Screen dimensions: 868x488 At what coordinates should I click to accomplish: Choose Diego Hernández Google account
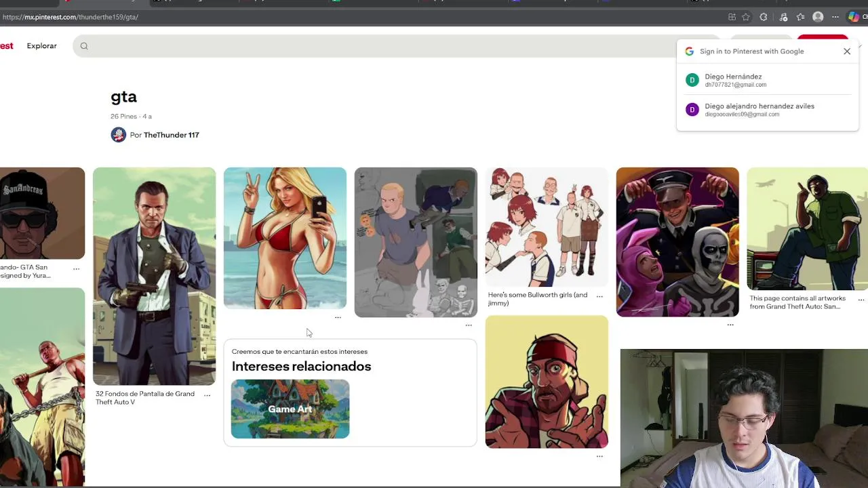pos(768,80)
